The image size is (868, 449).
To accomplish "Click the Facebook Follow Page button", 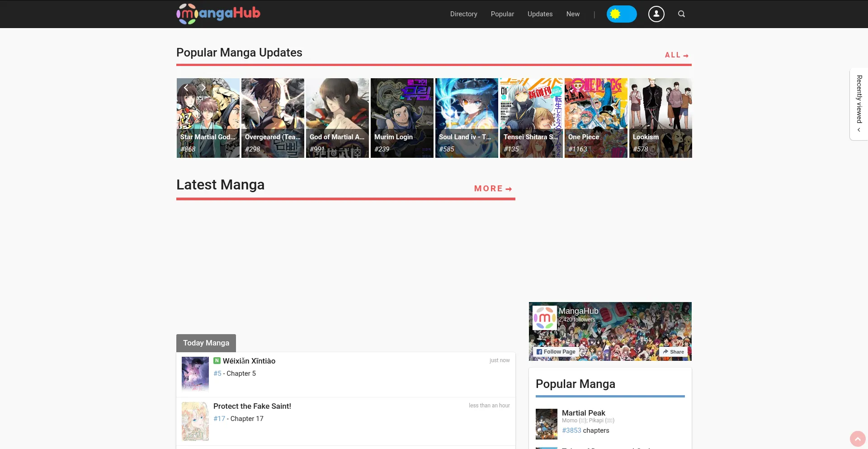I will (556, 352).
